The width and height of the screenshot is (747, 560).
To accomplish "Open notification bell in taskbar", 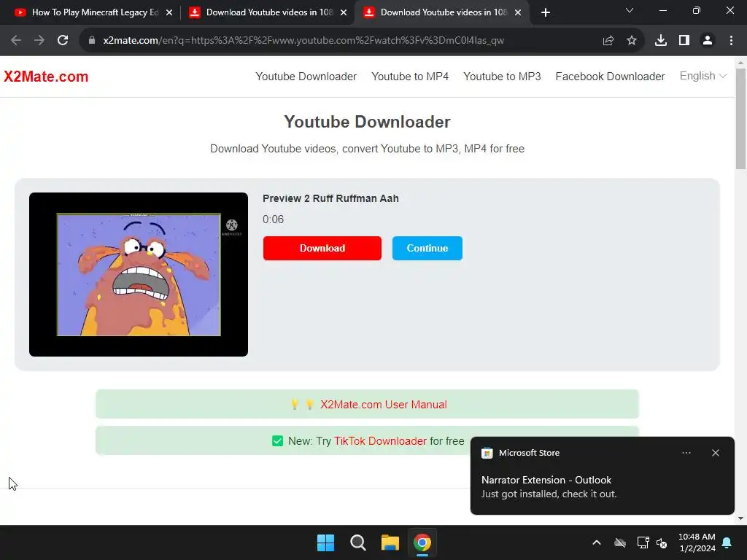I will coord(727,542).
